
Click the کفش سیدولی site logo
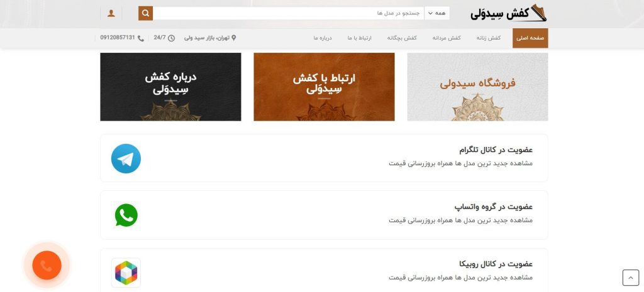click(x=509, y=13)
